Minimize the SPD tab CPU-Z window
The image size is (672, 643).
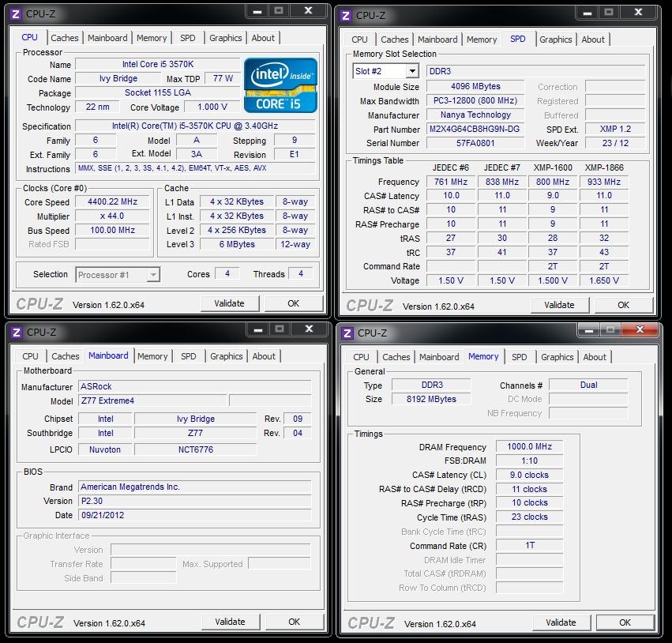[x=588, y=13]
